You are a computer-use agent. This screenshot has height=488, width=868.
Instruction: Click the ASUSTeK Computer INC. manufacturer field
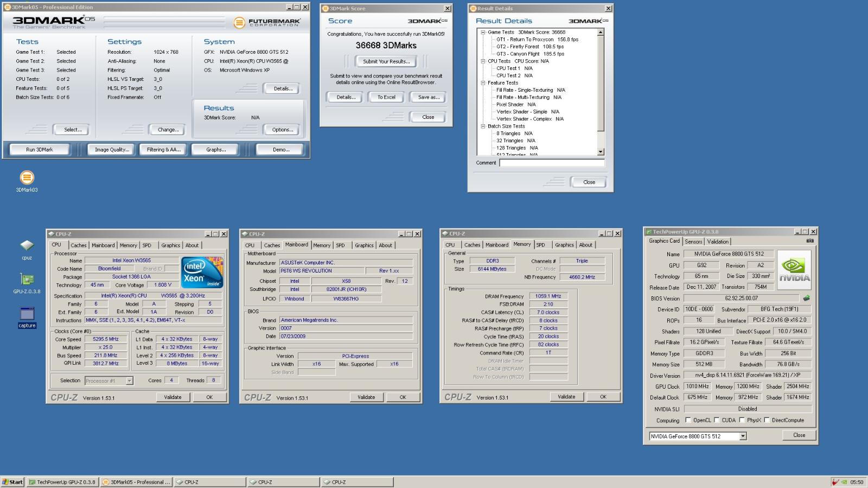[x=346, y=263]
